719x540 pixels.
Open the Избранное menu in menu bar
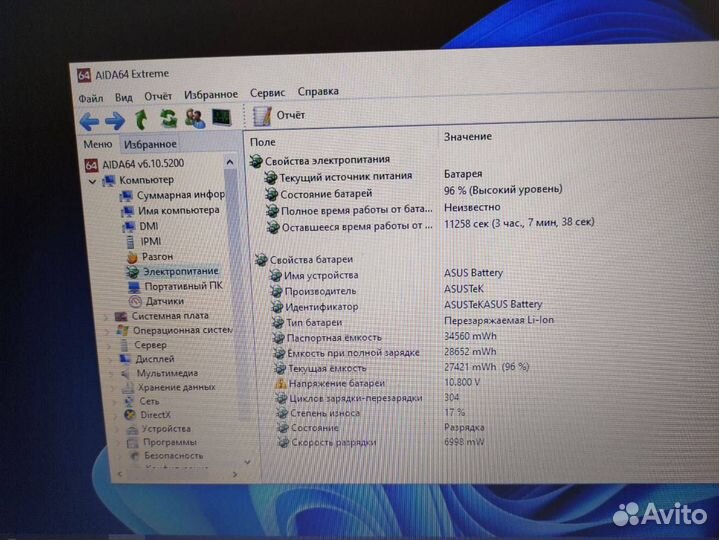coord(211,95)
